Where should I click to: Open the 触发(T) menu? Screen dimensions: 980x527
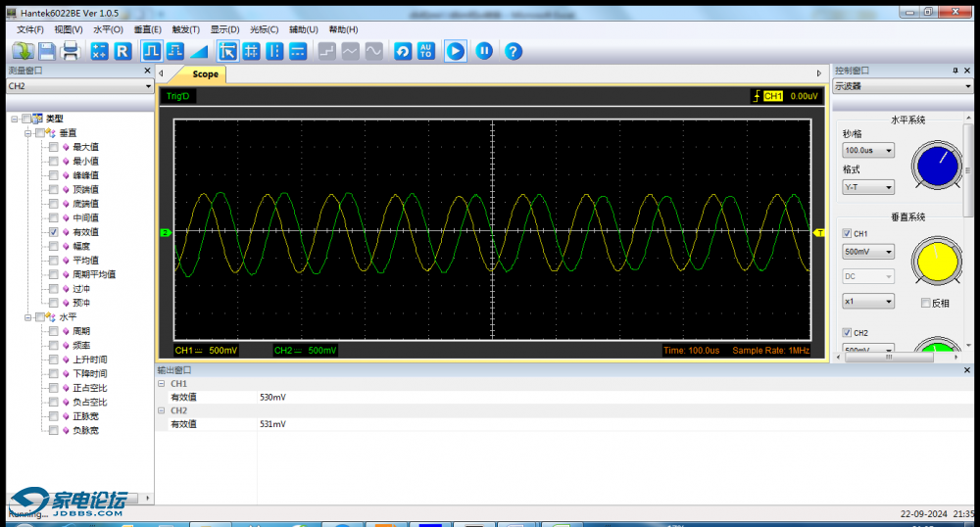[185, 29]
